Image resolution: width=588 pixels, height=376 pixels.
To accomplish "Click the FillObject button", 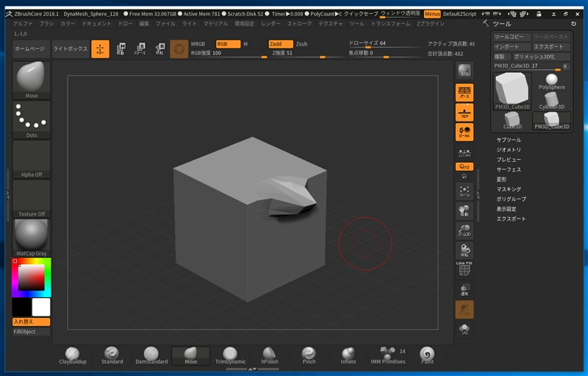I will coord(31,332).
